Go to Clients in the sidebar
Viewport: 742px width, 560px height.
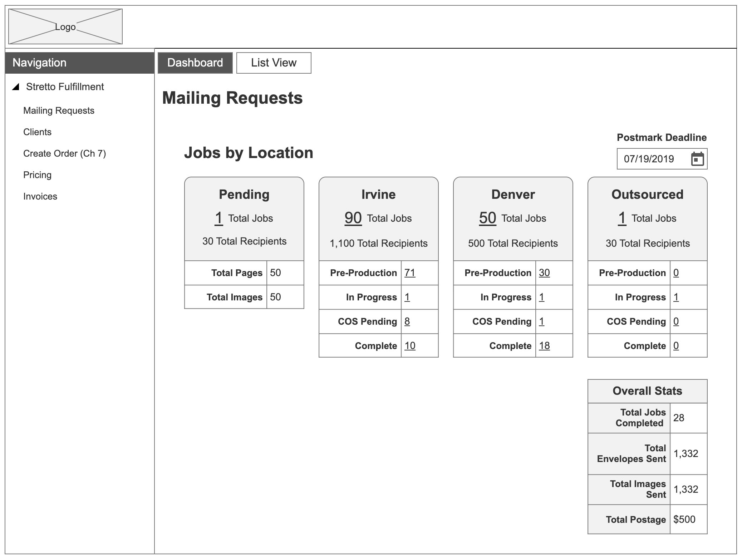[x=37, y=132]
